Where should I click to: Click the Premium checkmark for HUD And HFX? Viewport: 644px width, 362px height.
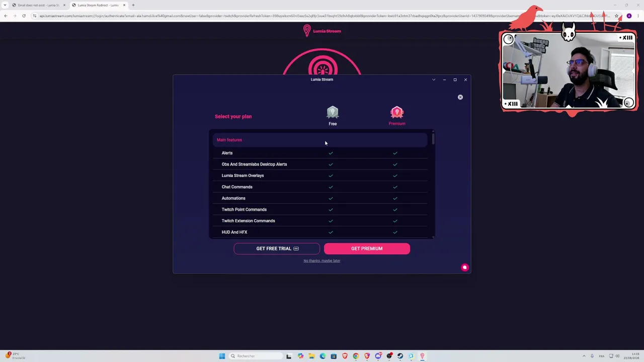pos(395,232)
